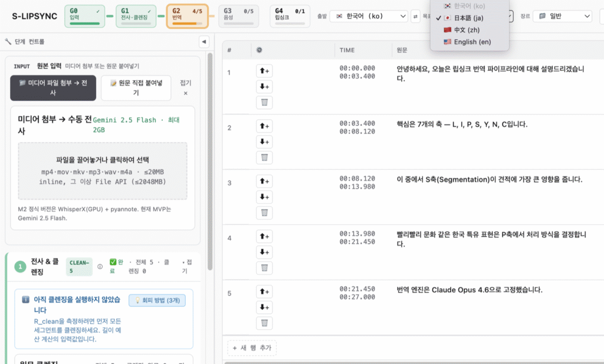Click the file drop zone to select media

(x=103, y=171)
